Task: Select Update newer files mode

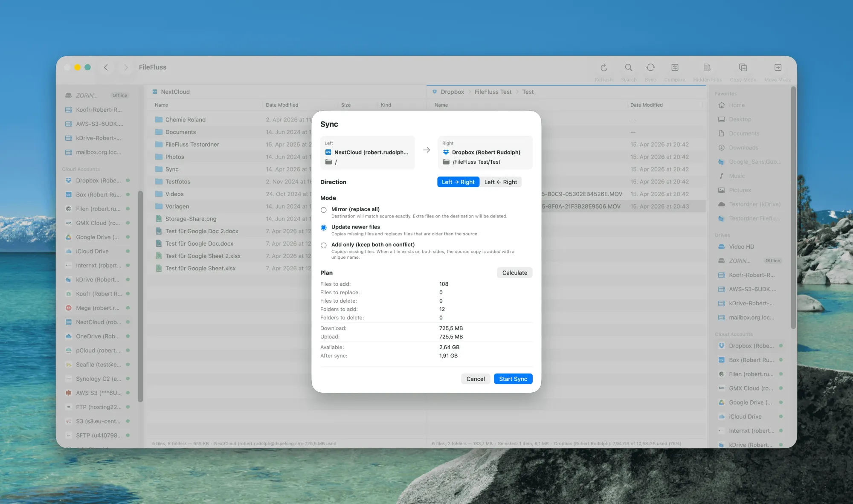Action: (324, 228)
